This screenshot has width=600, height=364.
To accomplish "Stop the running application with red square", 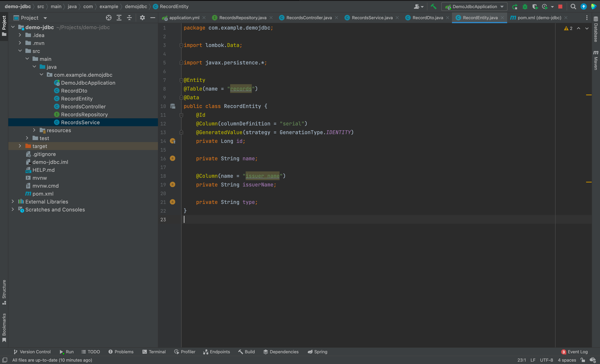I will tap(560, 7).
